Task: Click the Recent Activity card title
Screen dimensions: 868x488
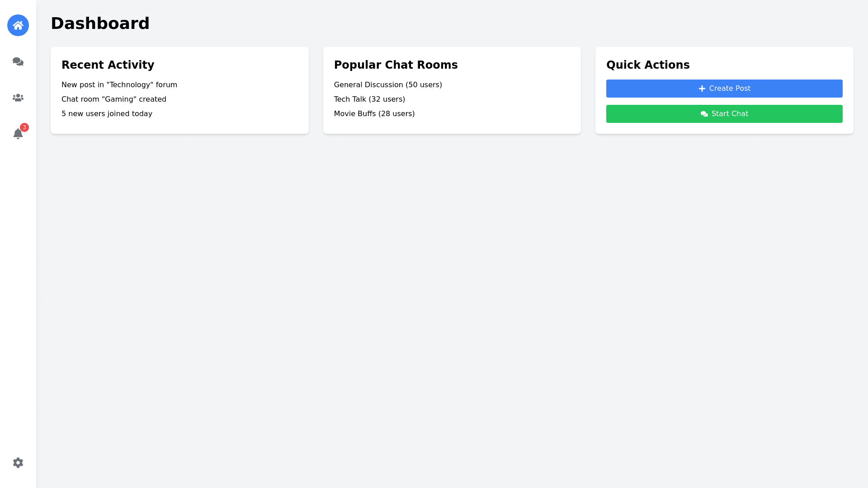Action: coord(108,65)
